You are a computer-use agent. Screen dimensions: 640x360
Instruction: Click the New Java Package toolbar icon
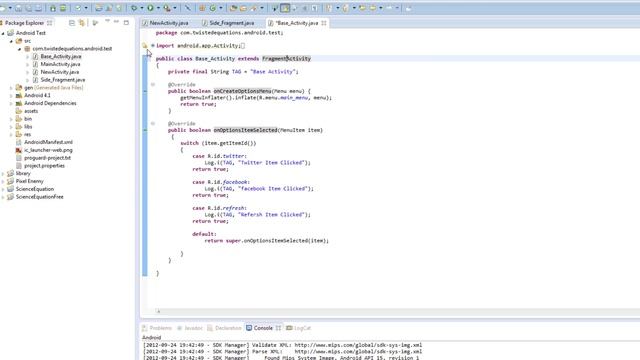[x=202, y=8]
